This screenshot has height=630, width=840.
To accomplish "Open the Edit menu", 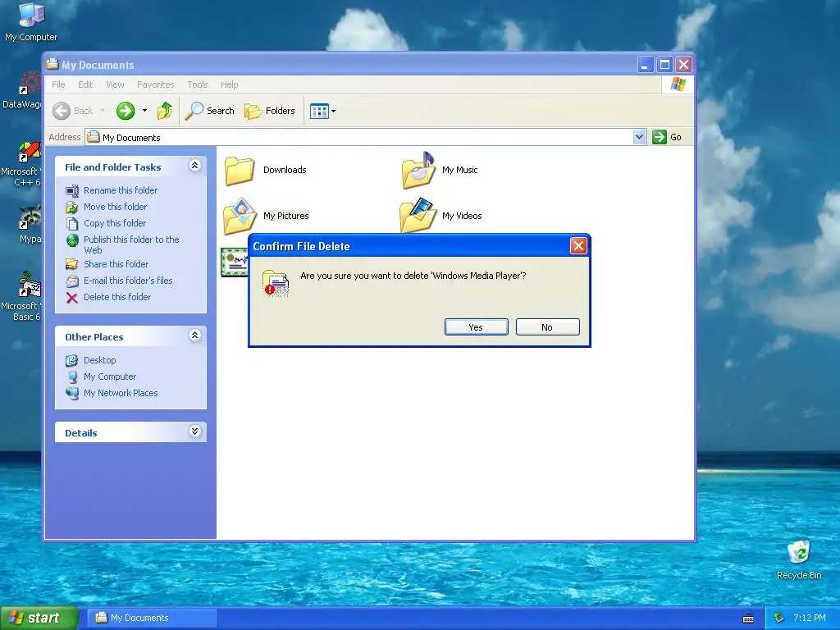I will (x=85, y=84).
